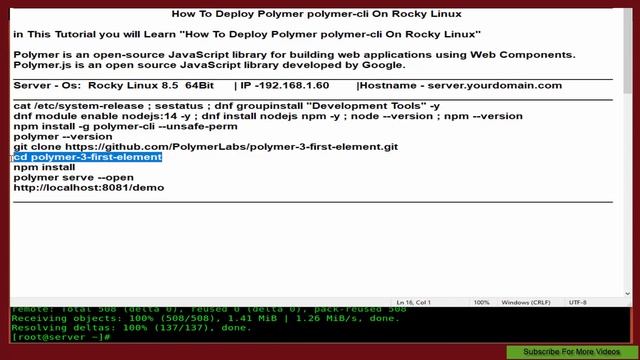Click the Notepad vertical scrollbar thumb
Screen dimensions: 640x360
pos(627,51)
